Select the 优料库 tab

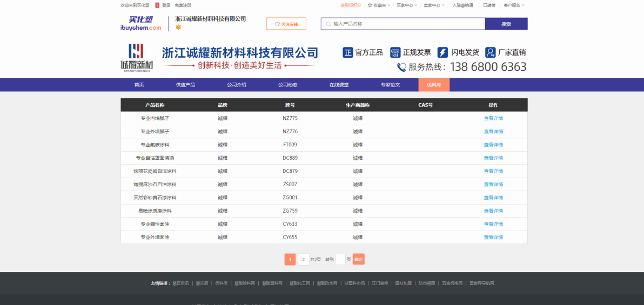point(434,85)
